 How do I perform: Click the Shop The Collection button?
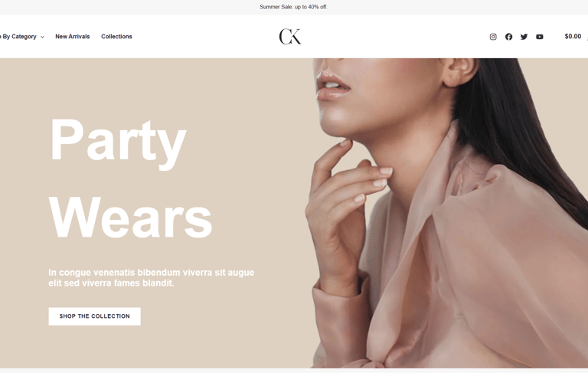point(94,316)
